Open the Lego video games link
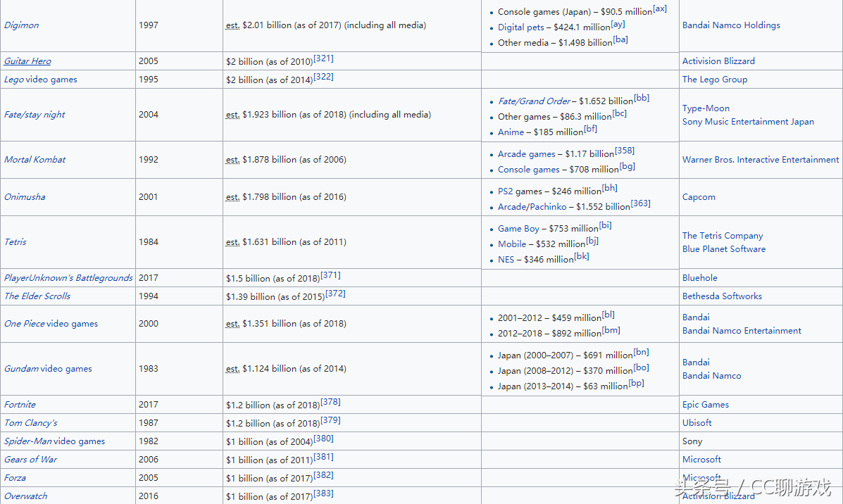Screen dimensions: 843x504 click(x=40, y=80)
